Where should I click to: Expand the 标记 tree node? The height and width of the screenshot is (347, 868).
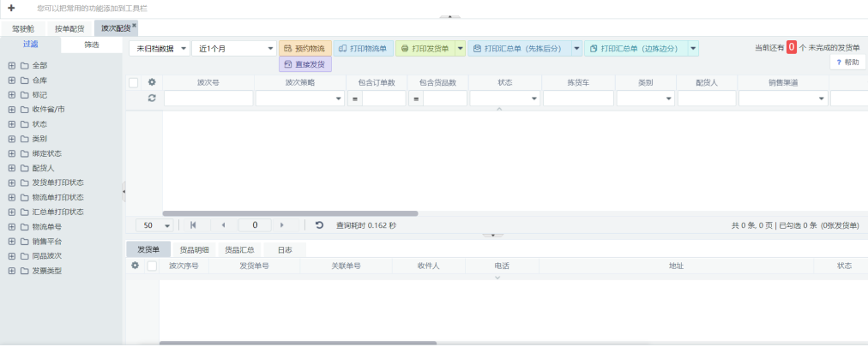11,94
